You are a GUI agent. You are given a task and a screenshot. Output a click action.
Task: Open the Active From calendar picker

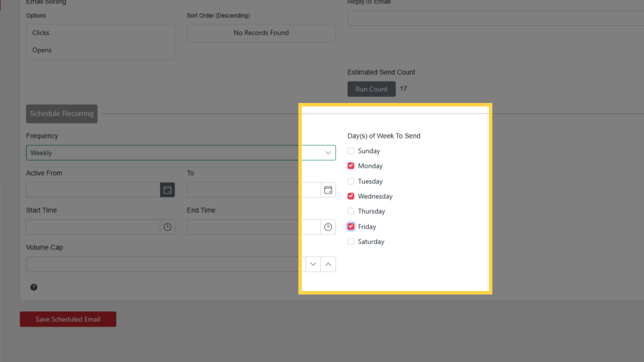coord(167,190)
